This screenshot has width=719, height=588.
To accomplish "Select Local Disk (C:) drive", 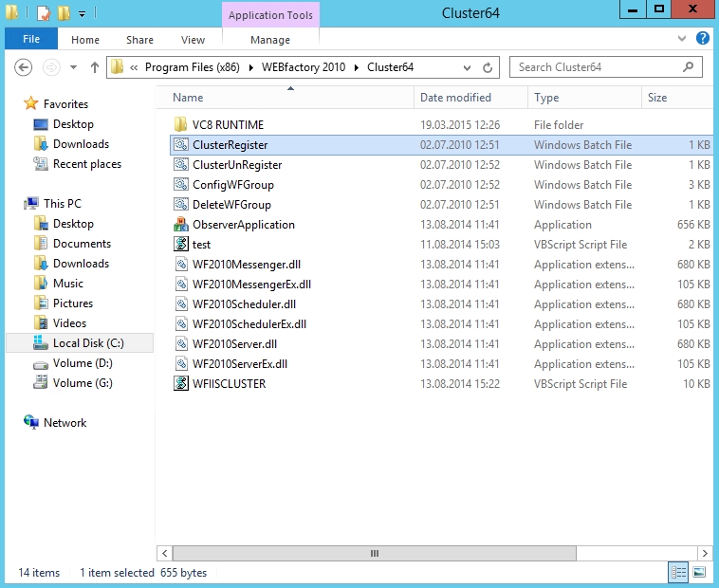I will point(80,343).
